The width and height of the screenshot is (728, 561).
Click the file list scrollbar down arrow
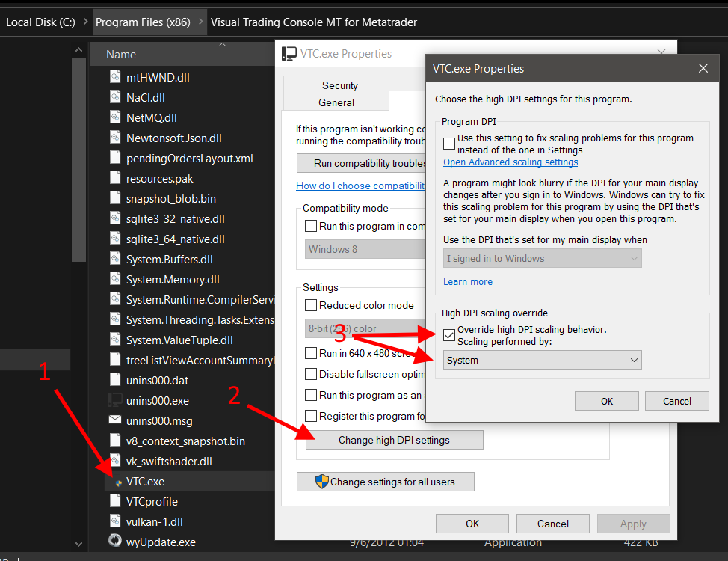tap(79, 543)
